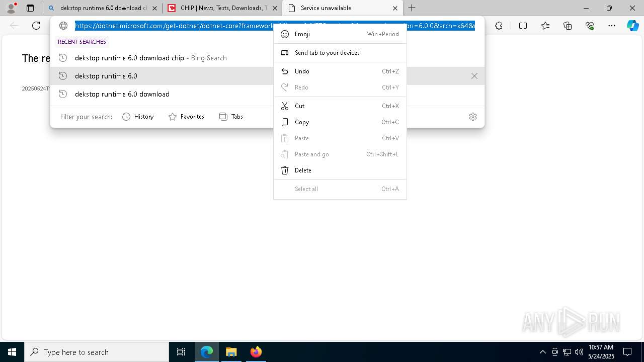
Task: Choose Redo in context menu
Action: click(x=340, y=87)
